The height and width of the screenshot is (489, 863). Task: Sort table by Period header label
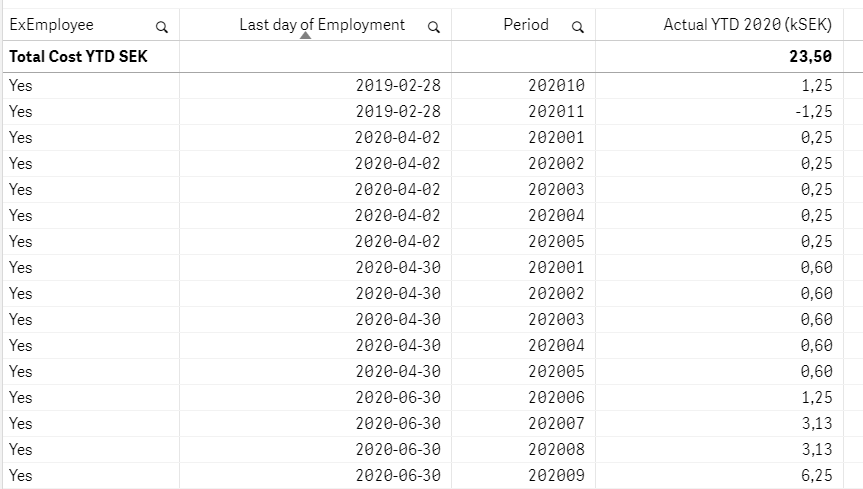click(526, 25)
